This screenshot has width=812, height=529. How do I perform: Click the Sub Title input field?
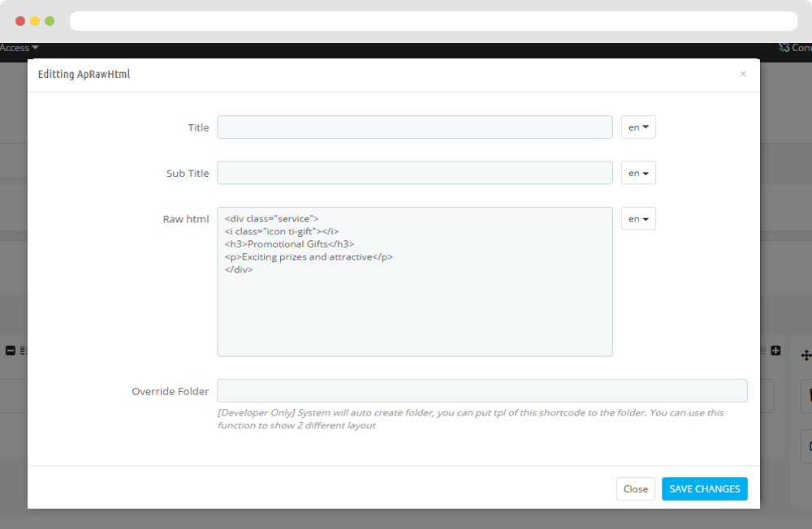coord(415,173)
